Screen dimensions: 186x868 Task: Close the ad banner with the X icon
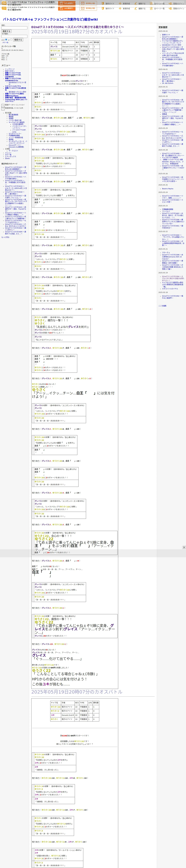[x=184, y=547]
